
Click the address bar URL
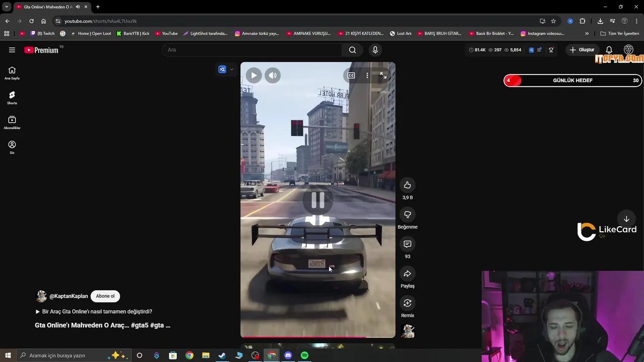(101, 21)
